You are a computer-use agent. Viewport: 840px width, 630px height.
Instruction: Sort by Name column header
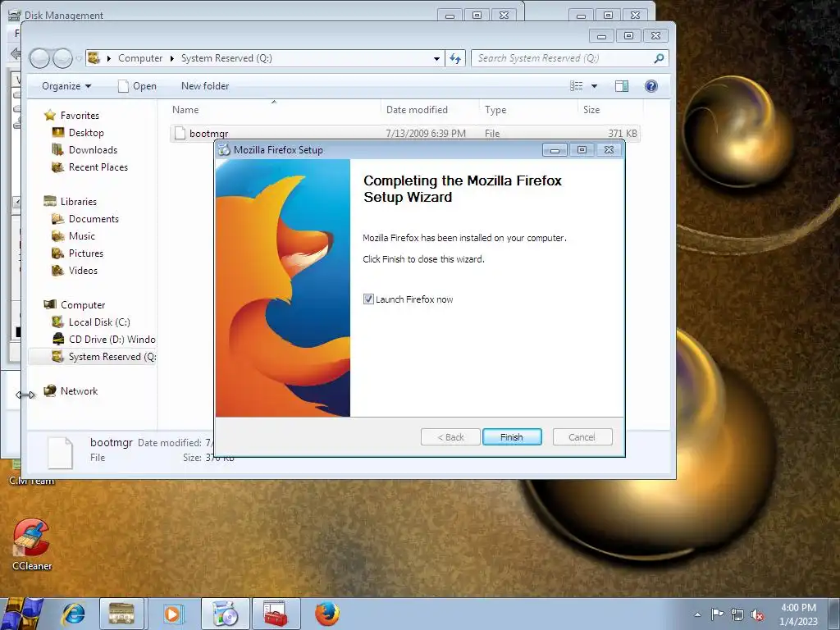point(185,110)
